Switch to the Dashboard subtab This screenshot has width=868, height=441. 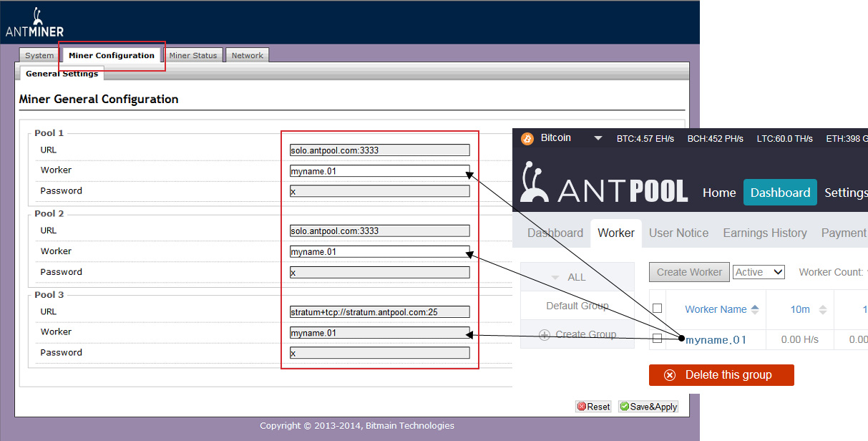coord(555,233)
